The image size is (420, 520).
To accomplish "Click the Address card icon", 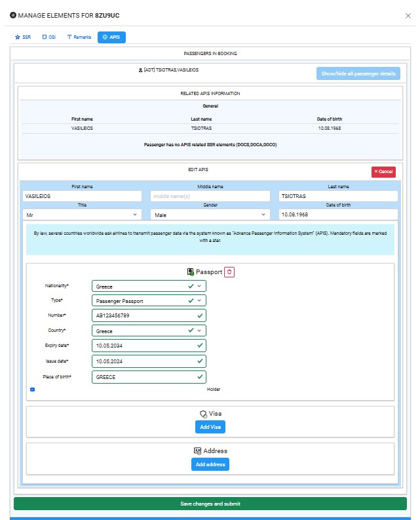I will pos(197,450).
